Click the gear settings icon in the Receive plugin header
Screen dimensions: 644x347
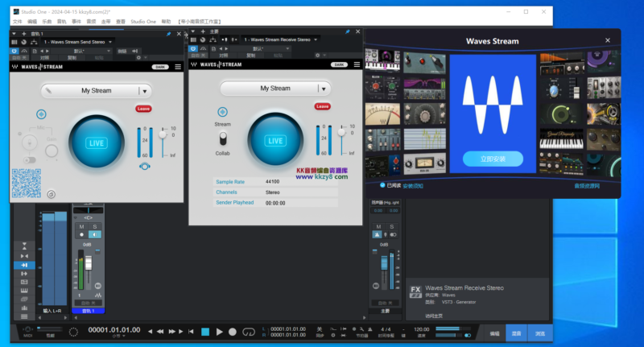(317, 55)
